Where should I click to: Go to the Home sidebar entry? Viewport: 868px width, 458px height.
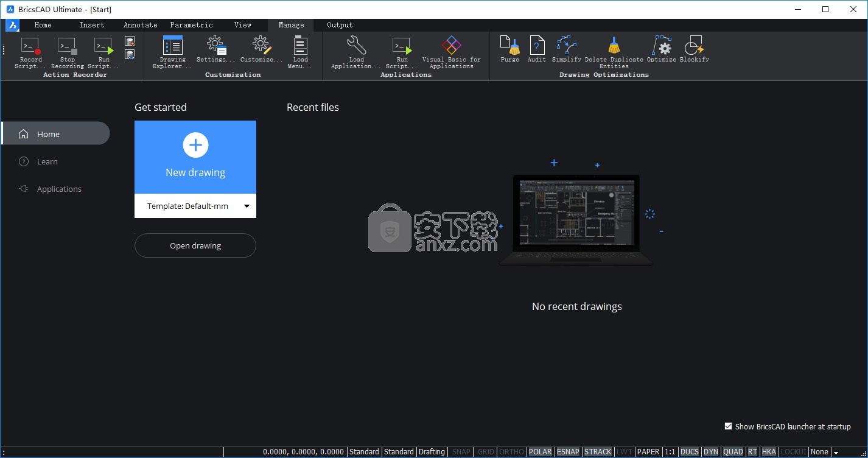click(x=55, y=134)
